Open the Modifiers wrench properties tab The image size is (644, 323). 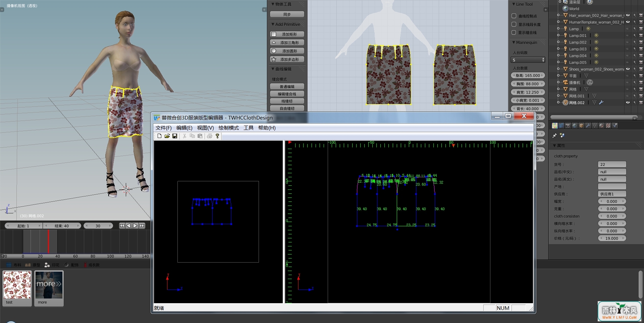pos(588,126)
